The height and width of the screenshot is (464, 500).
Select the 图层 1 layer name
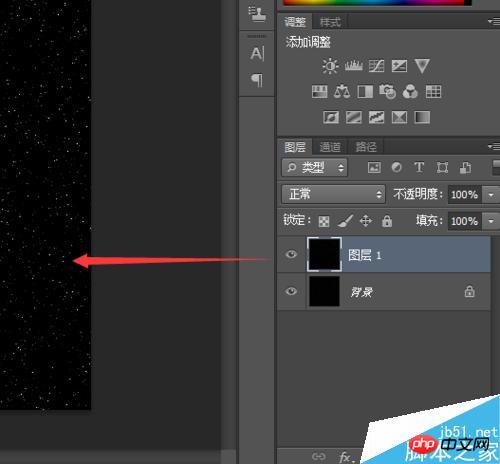(x=365, y=255)
